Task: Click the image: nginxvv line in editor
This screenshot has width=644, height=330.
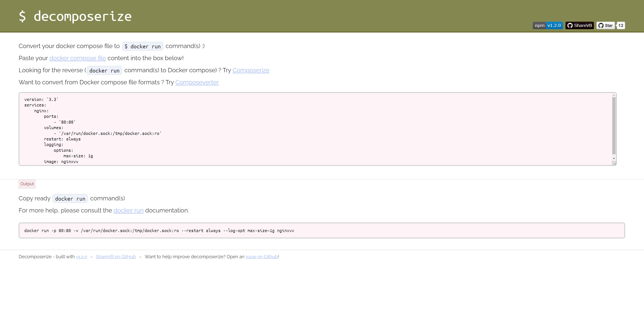Action: (x=61, y=162)
